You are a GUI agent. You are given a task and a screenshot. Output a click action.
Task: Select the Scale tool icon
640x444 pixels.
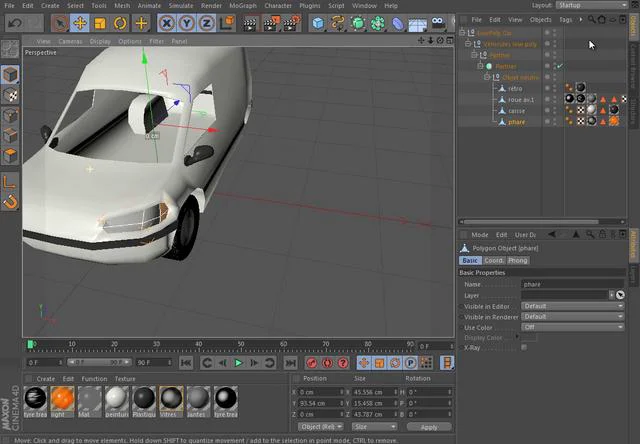click(100, 23)
